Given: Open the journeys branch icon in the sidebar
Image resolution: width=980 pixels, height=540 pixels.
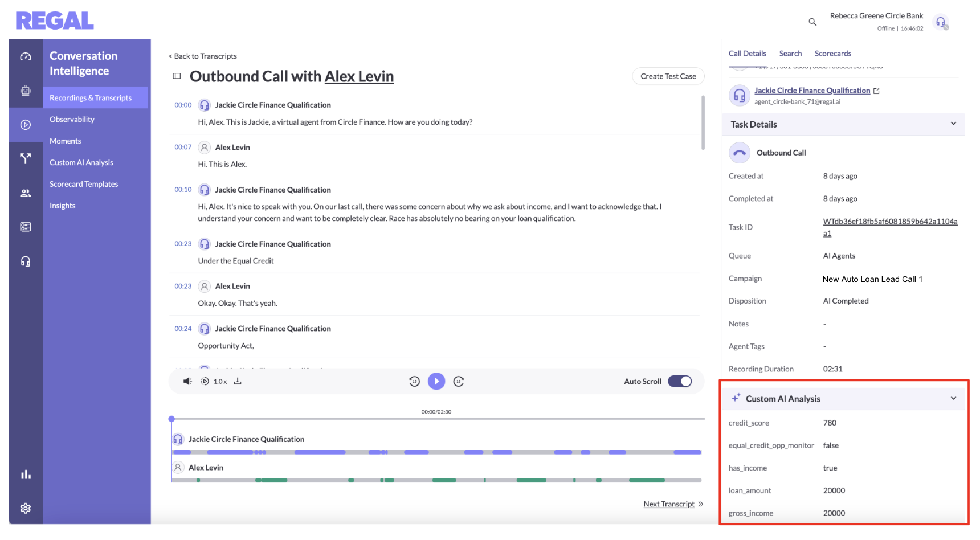Looking at the screenshot, I should point(26,158).
